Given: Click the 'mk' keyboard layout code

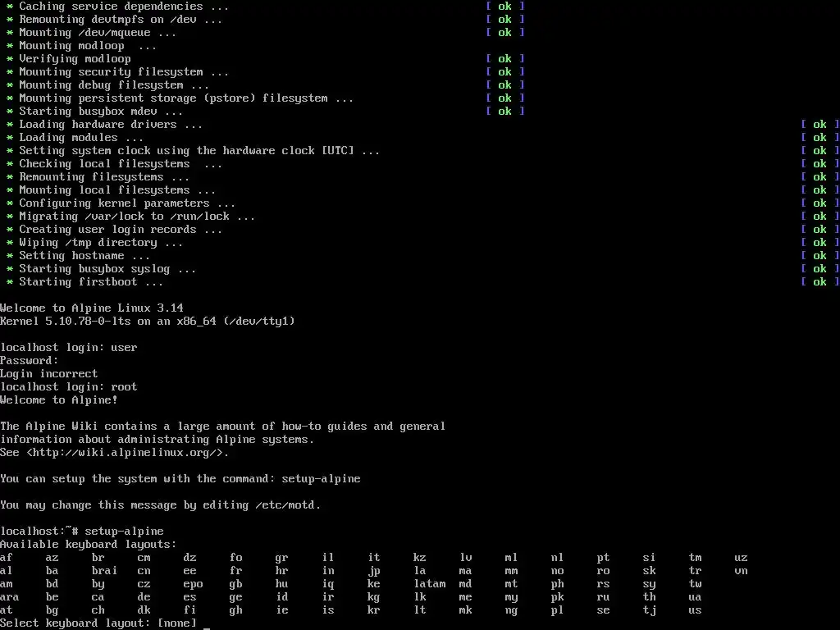Looking at the screenshot, I should click(465, 610).
